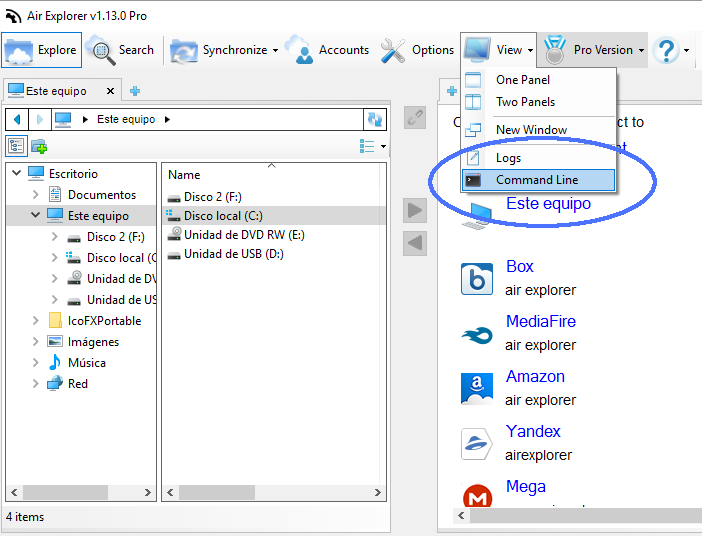Sort by Name column header
This screenshot has height=536, width=702.
184,175
